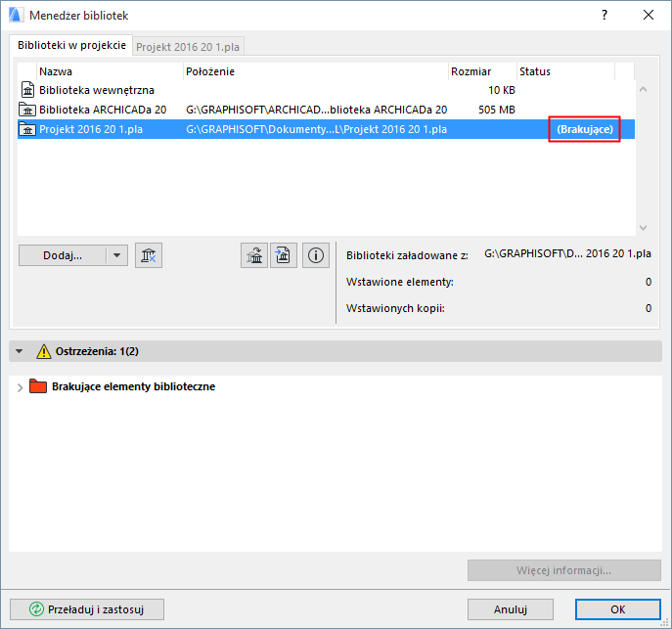Click the yellow warning triangle icon
Image resolution: width=672 pixels, height=629 pixels.
(x=44, y=351)
